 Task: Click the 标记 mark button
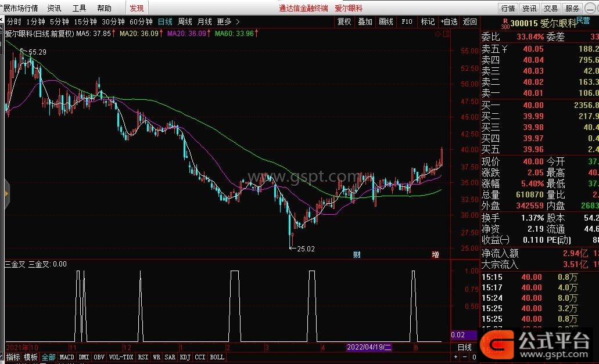coord(428,21)
